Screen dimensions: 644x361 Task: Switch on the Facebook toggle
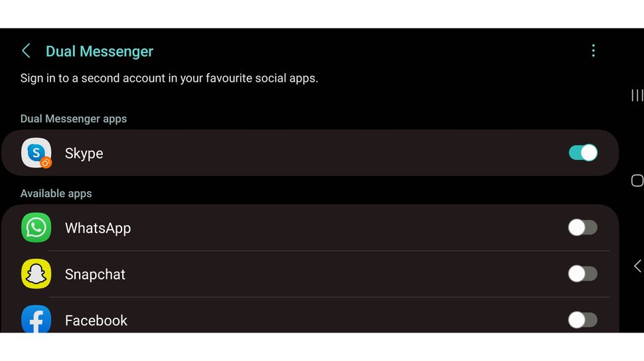coord(583,321)
